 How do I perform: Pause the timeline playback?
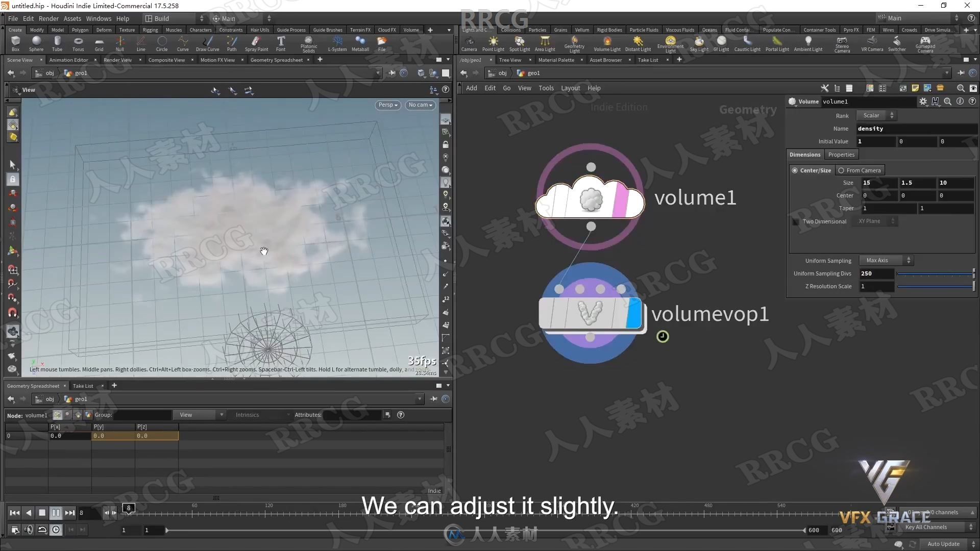click(x=56, y=513)
